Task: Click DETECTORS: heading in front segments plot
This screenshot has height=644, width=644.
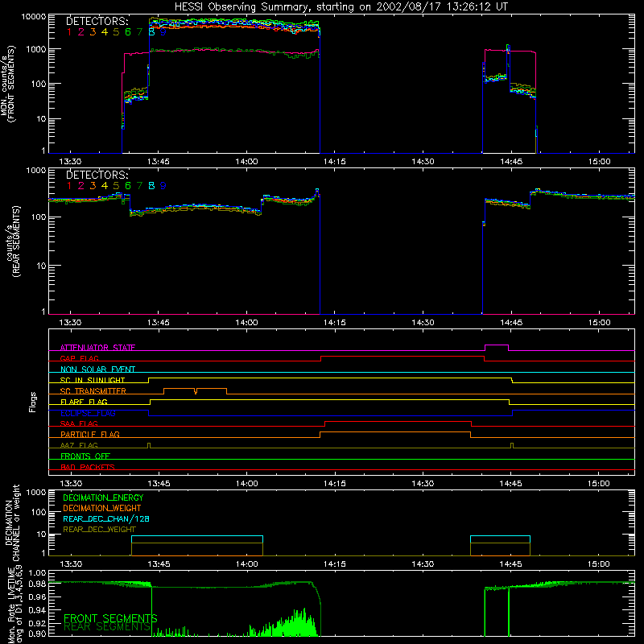Action: pos(97,21)
